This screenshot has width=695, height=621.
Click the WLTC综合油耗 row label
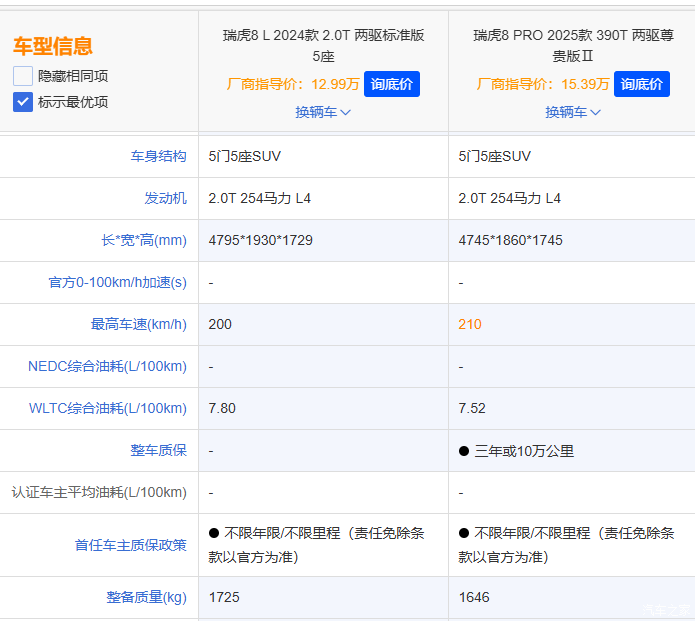tap(108, 408)
